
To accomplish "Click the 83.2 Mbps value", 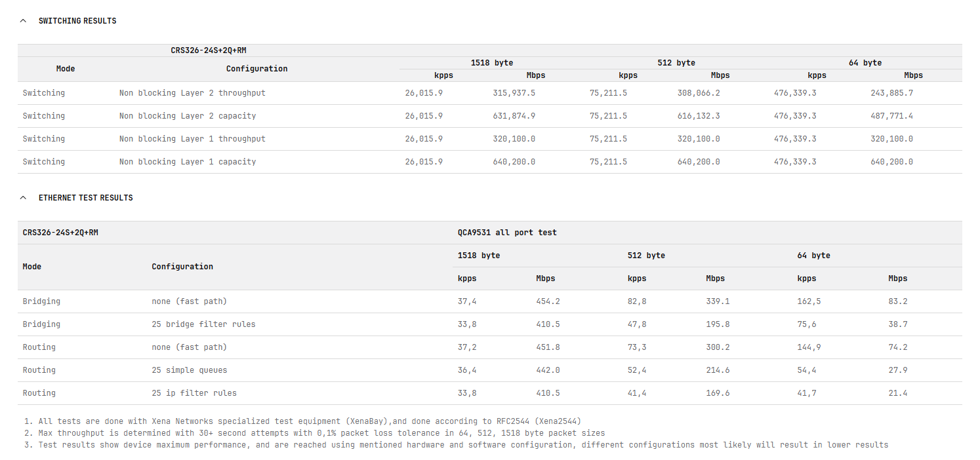I will (x=898, y=301).
